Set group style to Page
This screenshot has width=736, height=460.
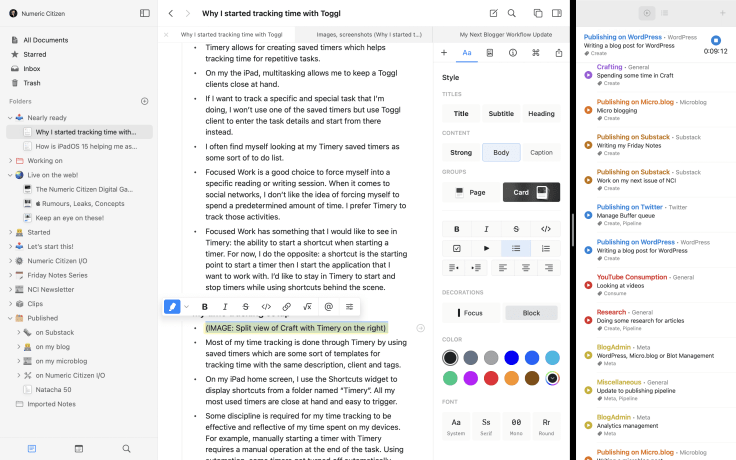coord(471,192)
